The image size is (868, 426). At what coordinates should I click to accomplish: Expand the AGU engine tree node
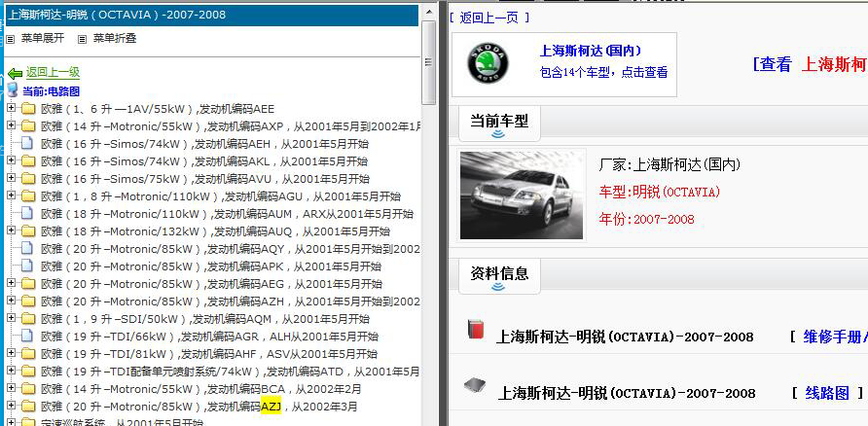pos(11,195)
